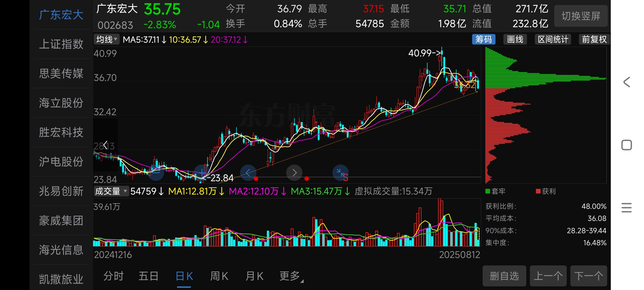Click the end date 20250812

click(459, 255)
